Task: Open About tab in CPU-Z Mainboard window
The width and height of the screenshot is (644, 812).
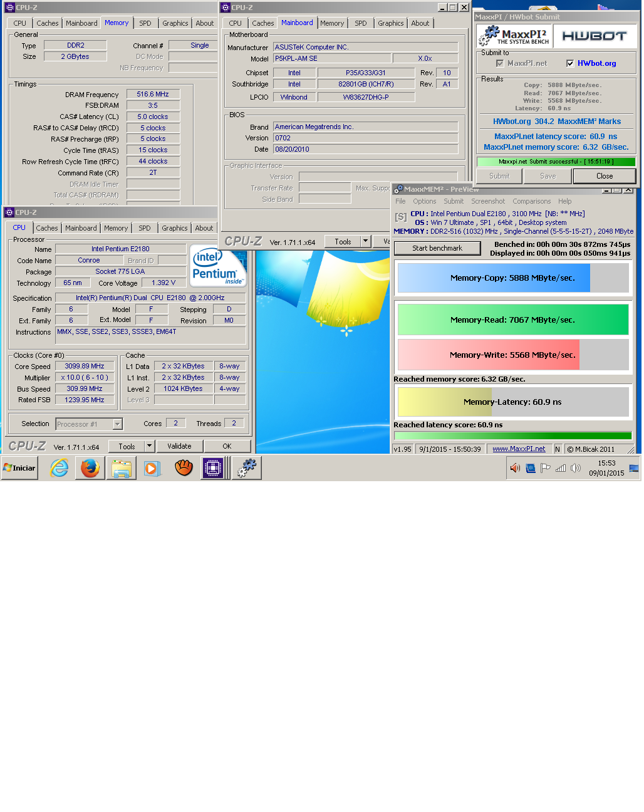Action: 420,23
